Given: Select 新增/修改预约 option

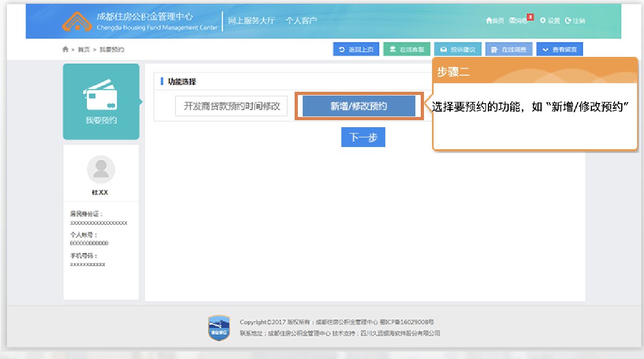Looking at the screenshot, I should coord(358,106).
